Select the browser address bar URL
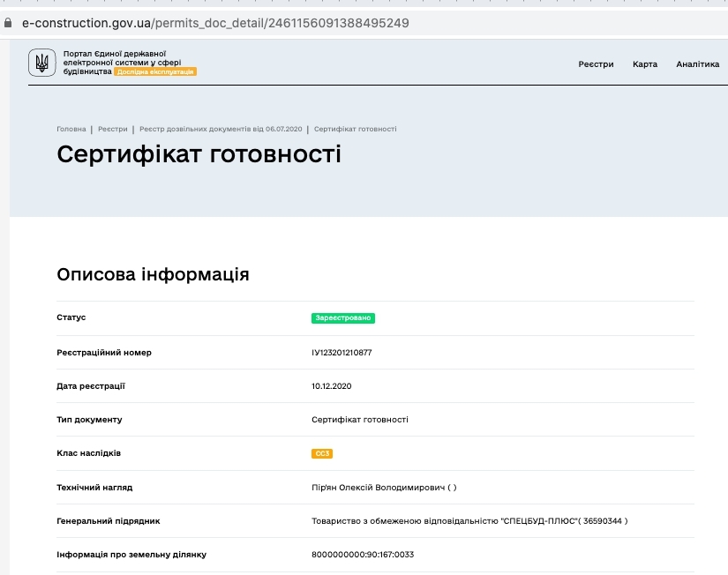This screenshot has width=728, height=575. click(215, 23)
